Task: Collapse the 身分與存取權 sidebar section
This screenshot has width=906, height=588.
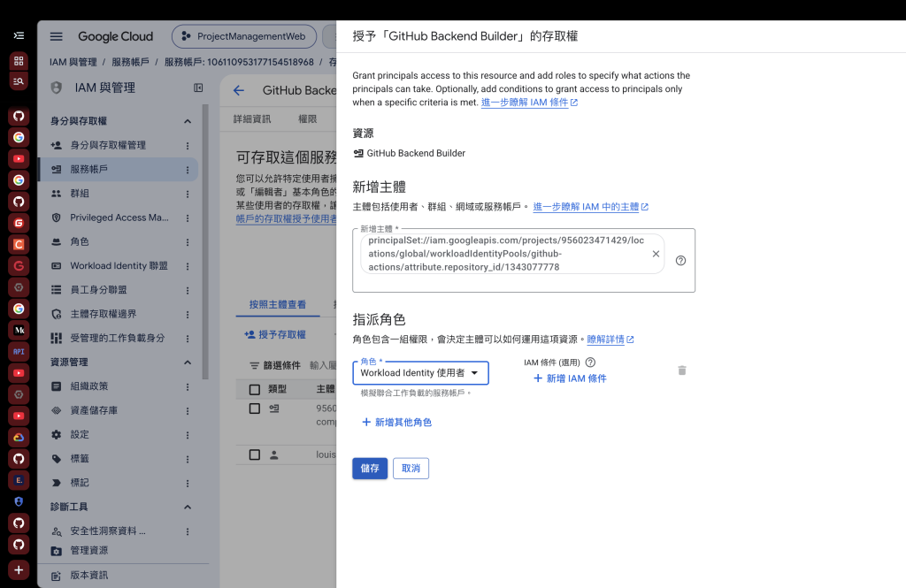Action: coord(188,121)
